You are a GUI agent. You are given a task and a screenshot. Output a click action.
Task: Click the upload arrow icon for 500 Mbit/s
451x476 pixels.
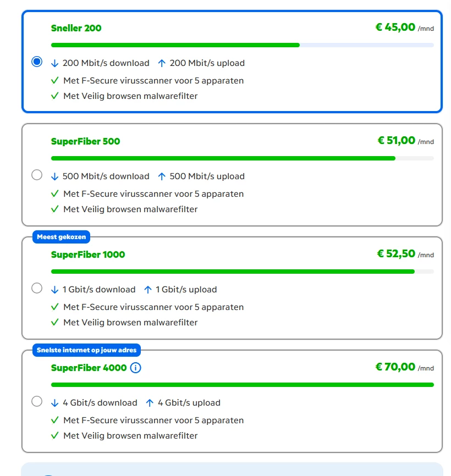162,176
